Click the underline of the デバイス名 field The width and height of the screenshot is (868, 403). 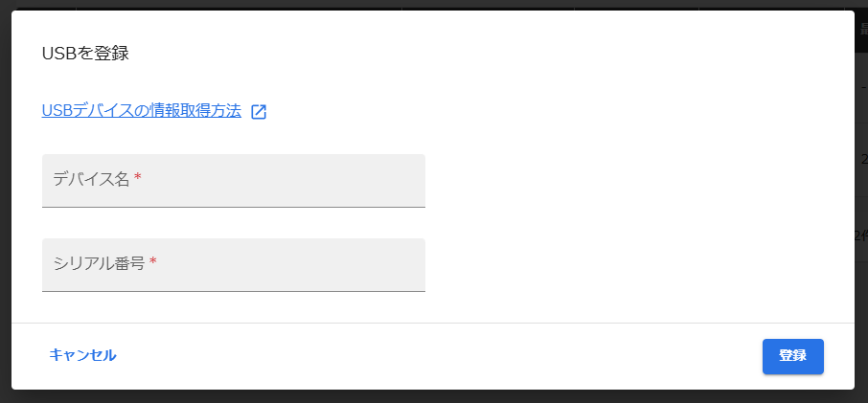point(234,207)
